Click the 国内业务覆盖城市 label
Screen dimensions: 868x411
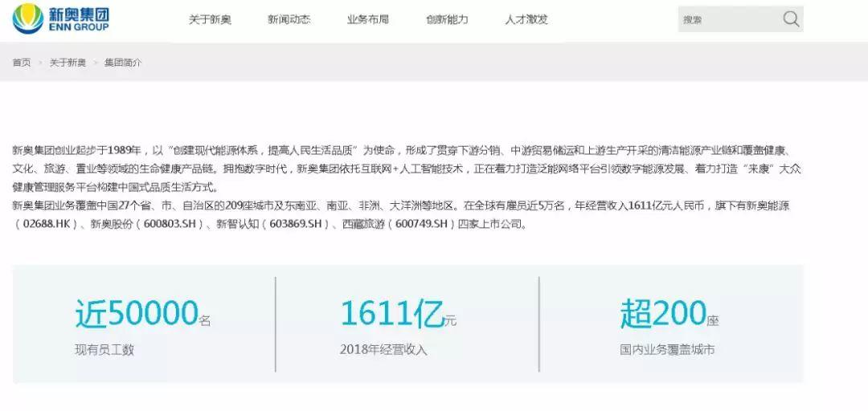(667, 350)
